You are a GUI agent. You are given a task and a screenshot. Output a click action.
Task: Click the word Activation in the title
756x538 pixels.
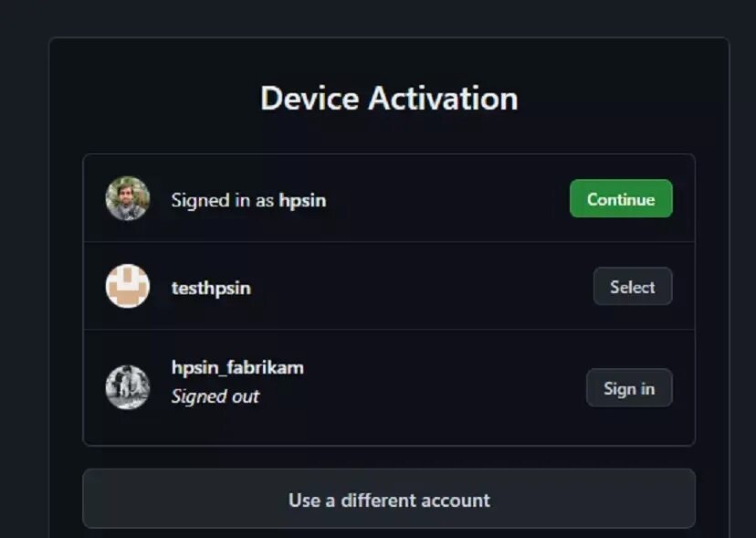[443, 99]
